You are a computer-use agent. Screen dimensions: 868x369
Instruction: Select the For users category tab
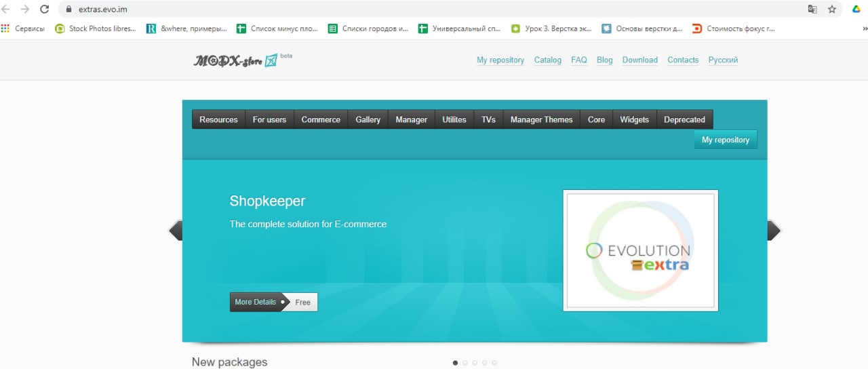tap(269, 119)
